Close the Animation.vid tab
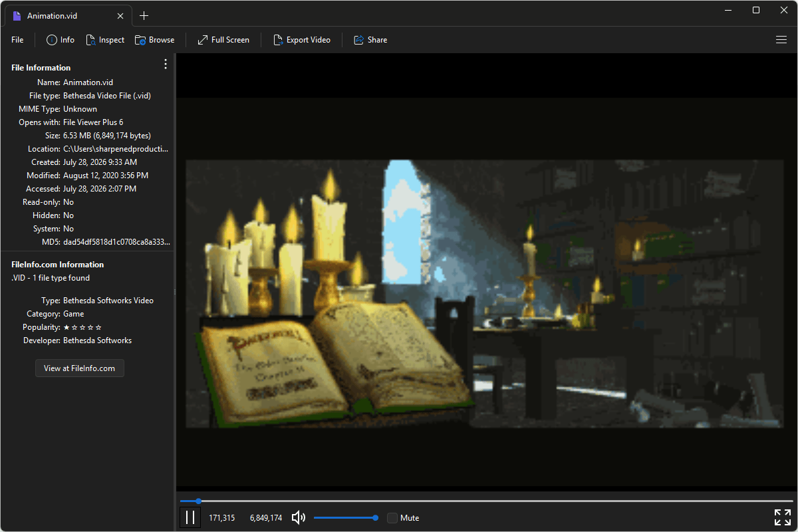Screen dimensions: 798x532 pos(120,16)
